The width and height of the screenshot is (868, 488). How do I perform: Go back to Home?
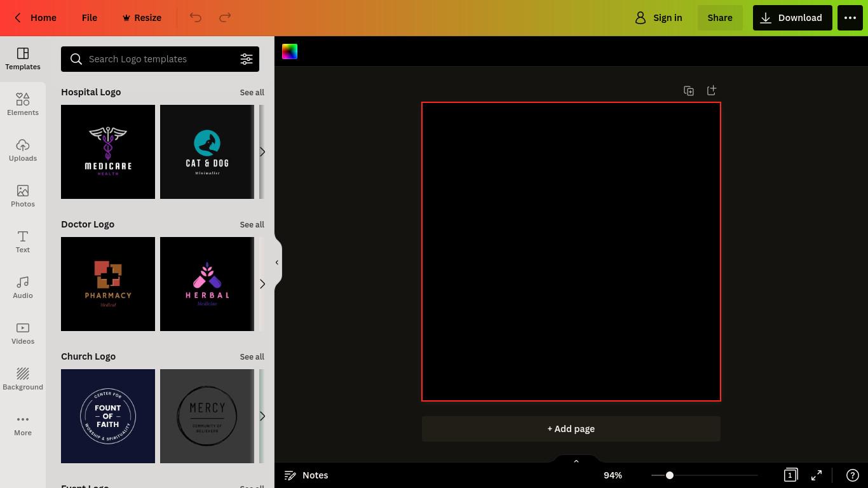pyautogui.click(x=36, y=18)
